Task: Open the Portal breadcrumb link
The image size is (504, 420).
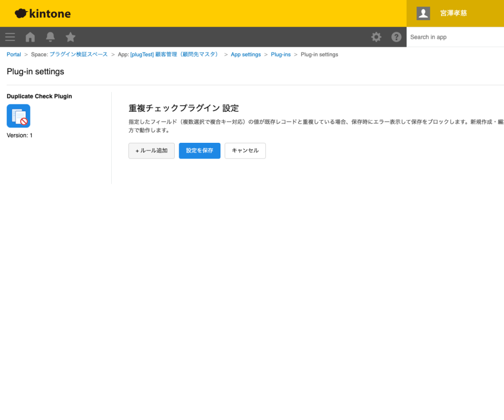Action: [x=13, y=54]
